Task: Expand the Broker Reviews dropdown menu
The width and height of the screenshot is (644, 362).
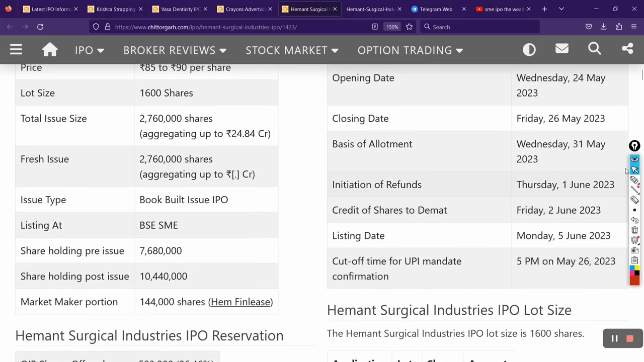Action: pyautogui.click(x=175, y=50)
